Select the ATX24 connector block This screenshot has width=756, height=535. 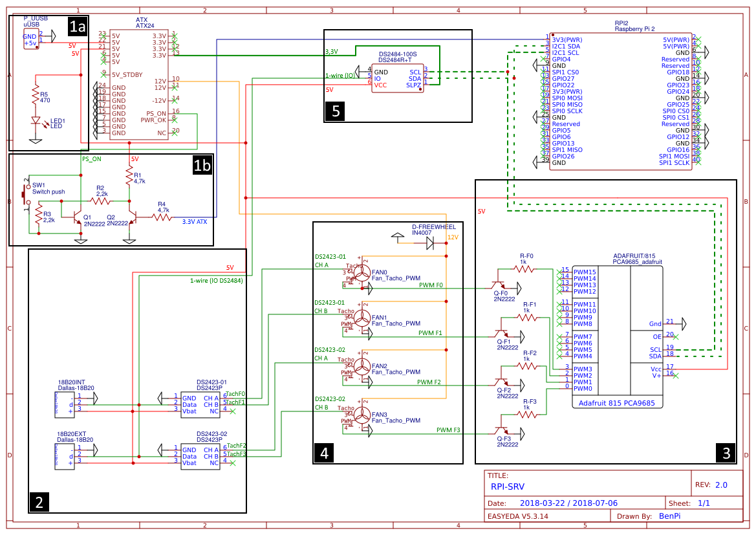point(139,84)
